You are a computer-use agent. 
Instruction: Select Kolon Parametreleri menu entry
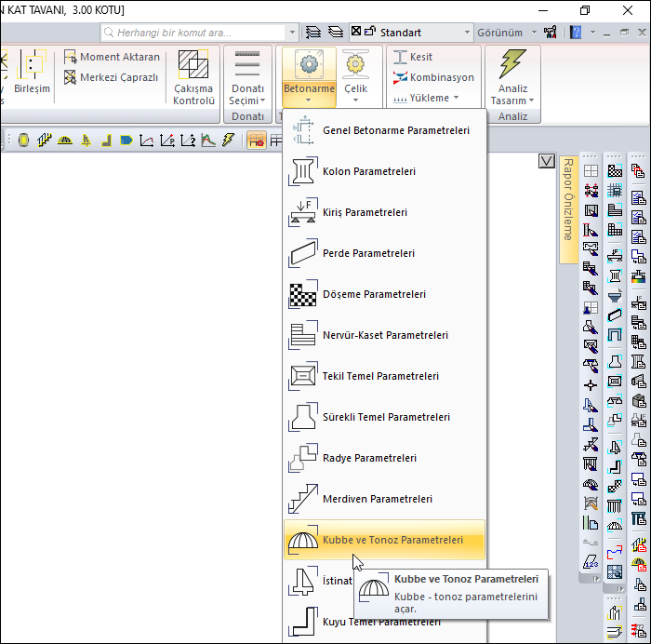tap(368, 171)
